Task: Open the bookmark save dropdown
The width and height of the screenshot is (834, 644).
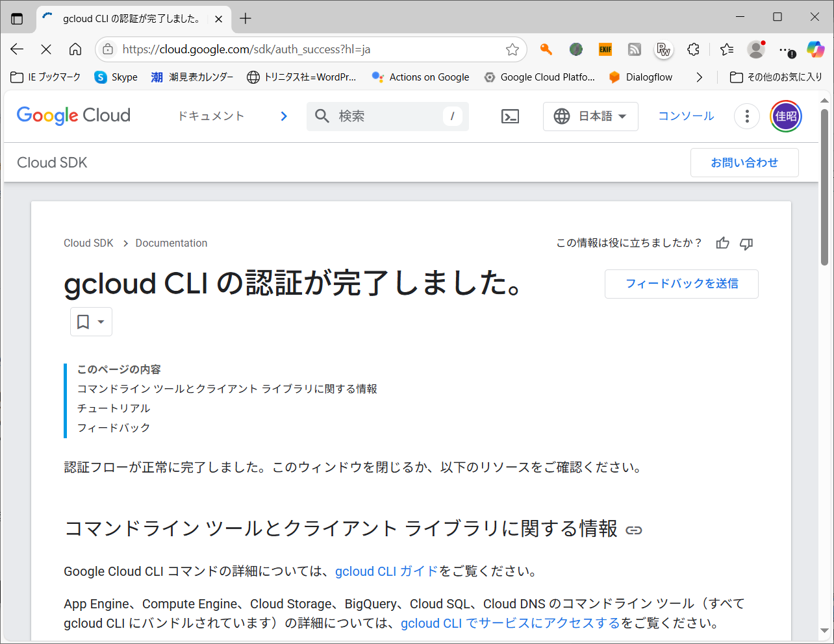Action: 91,322
